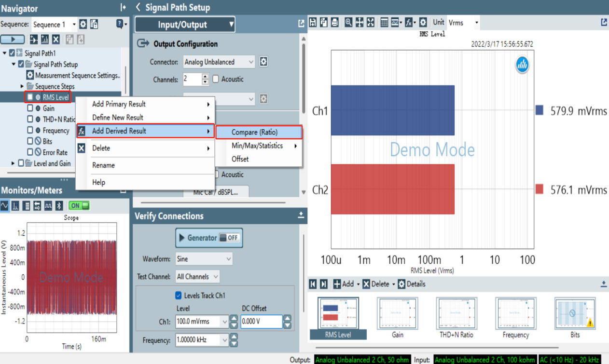Click the blue Ch1 legend color swatch
Viewport: 609px width, 364px height.
tap(540, 111)
